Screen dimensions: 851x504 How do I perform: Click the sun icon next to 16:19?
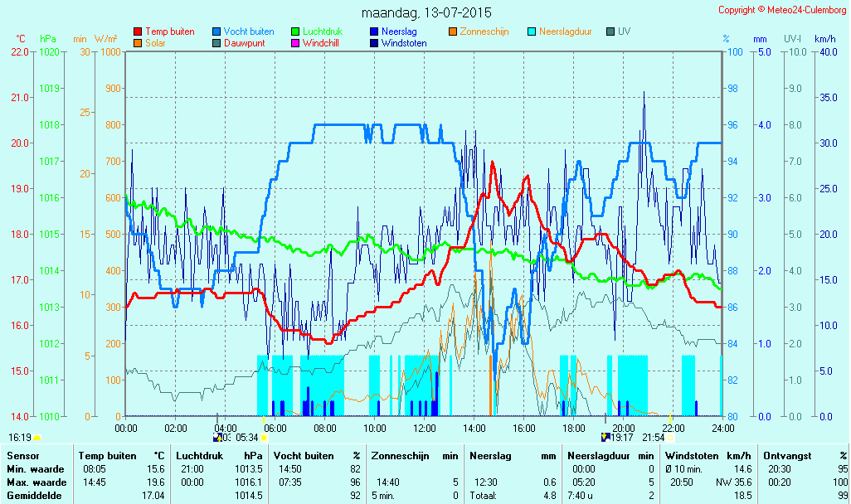tap(36, 438)
